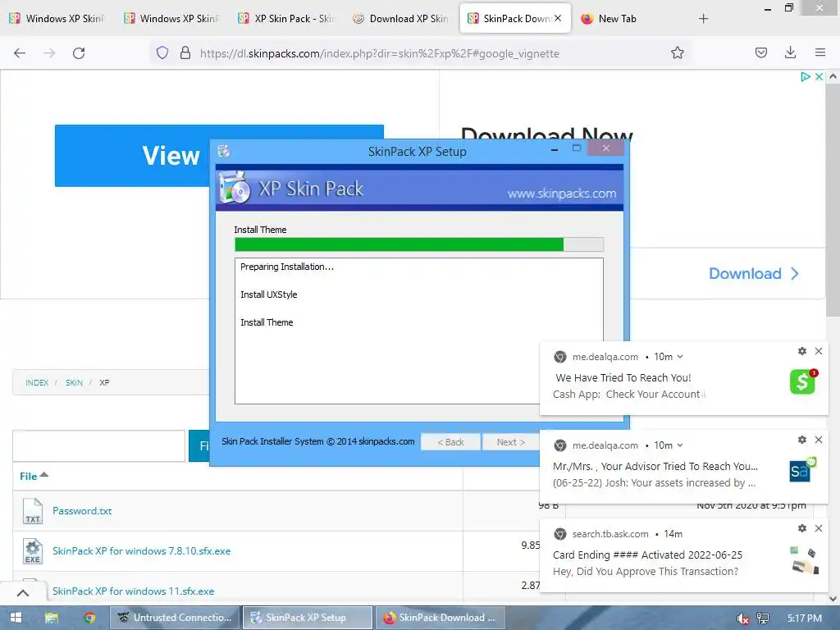Viewport: 840px width, 630px height.
Task: Click the EXE icon for windows 7.8.10 file
Action: pyautogui.click(x=33, y=551)
